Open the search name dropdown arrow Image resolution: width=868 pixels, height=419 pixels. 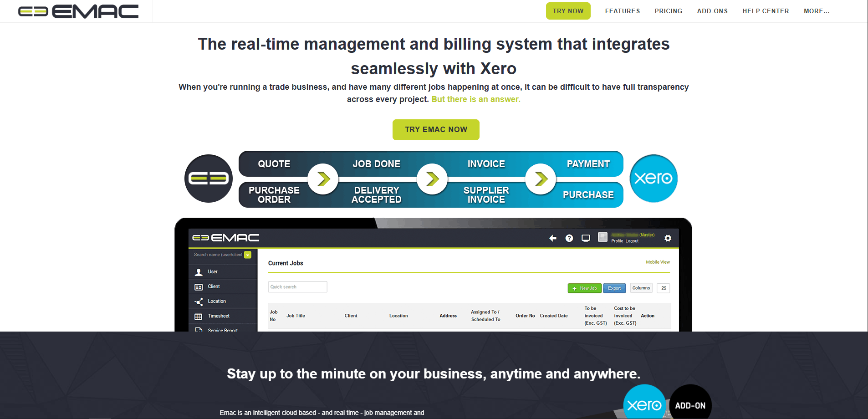[x=248, y=255]
